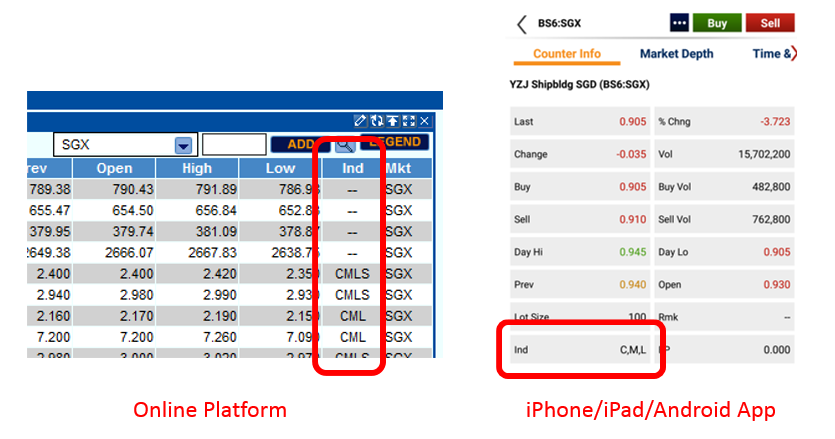Tap the Lot Size row showing 100
This screenshot has height=439, width=835.
point(580,317)
